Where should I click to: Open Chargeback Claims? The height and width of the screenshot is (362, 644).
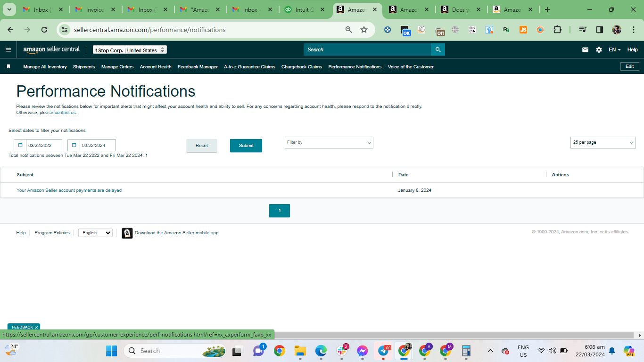click(x=302, y=67)
